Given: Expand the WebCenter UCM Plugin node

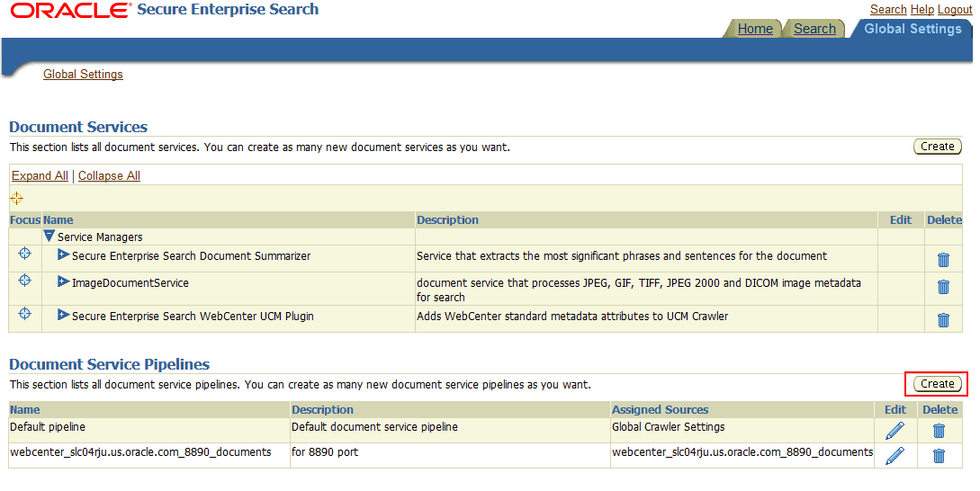Looking at the screenshot, I should pyautogui.click(x=63, y=315).
